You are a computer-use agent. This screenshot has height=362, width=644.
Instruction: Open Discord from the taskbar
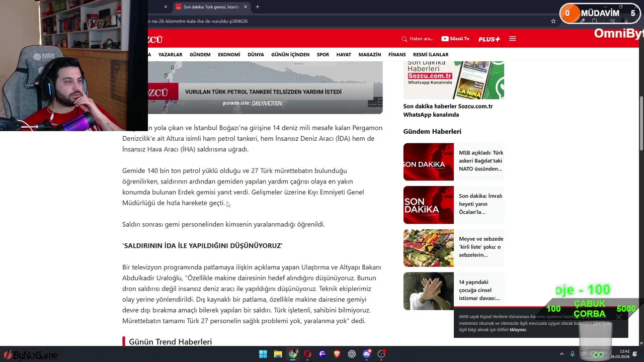tap(367, 354)
